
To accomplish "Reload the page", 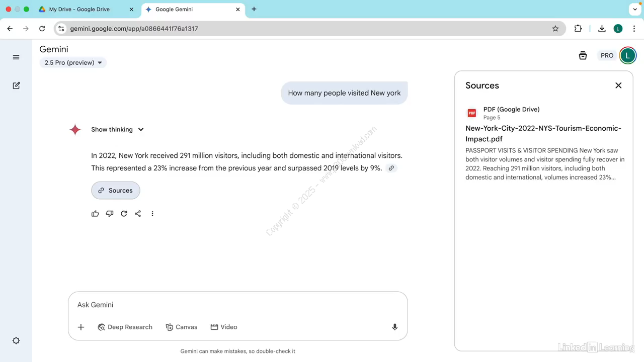I will point(42,29).
